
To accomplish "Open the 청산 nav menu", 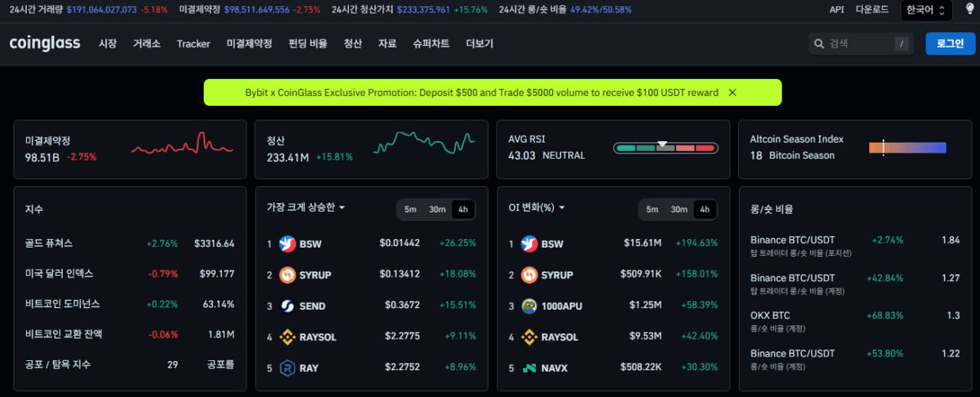I will pyautogui.click(x=352, y=44).
